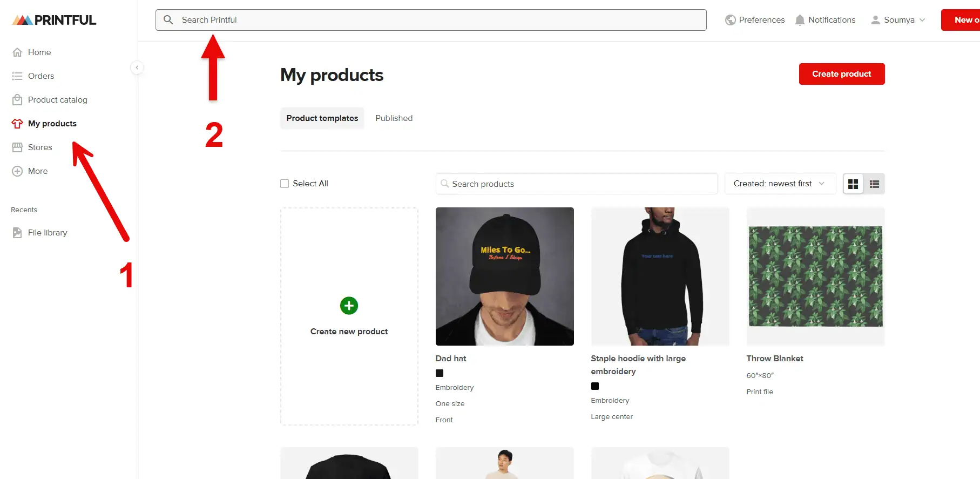Expand the Soumya account menu
Image resolution: width=980 pixels, height=479 pixels.
[x=898, y=20]
